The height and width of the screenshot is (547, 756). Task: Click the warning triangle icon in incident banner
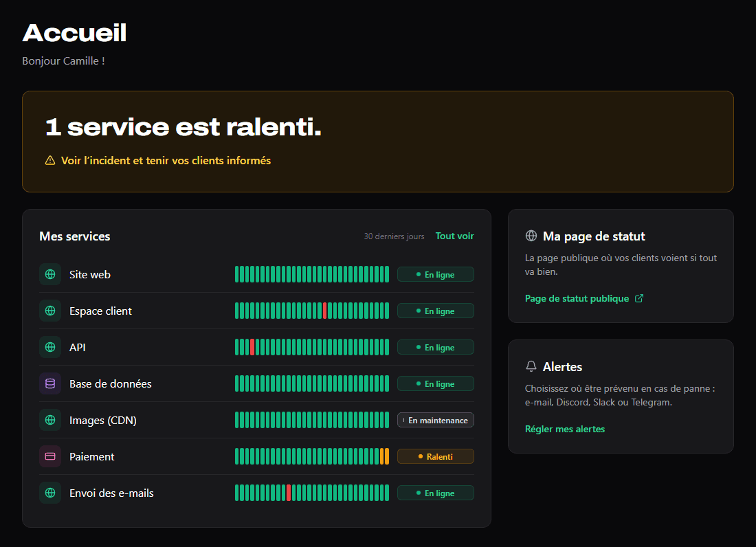[50, 161]
